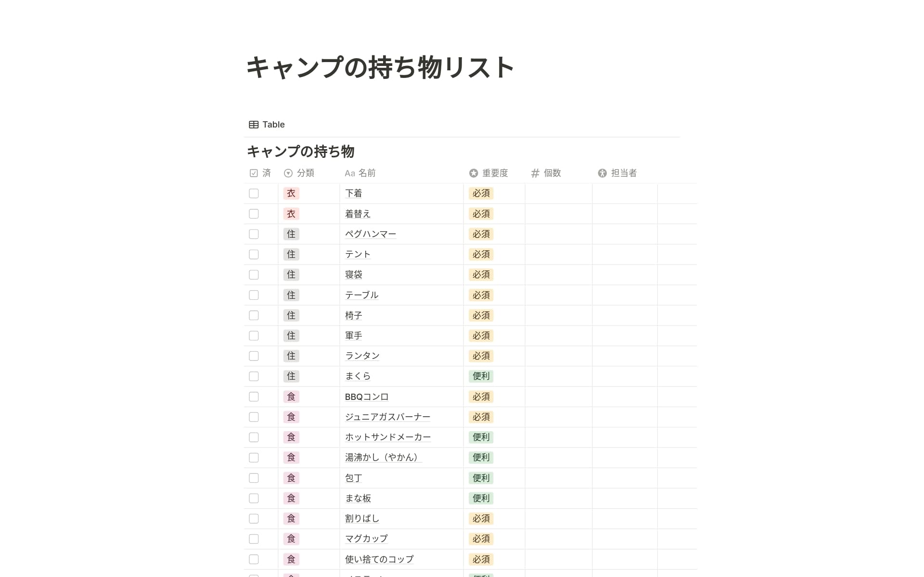Click the checkbox icon in 済 column header
Screen dimensions: 924x577
(x=254, y=173)
